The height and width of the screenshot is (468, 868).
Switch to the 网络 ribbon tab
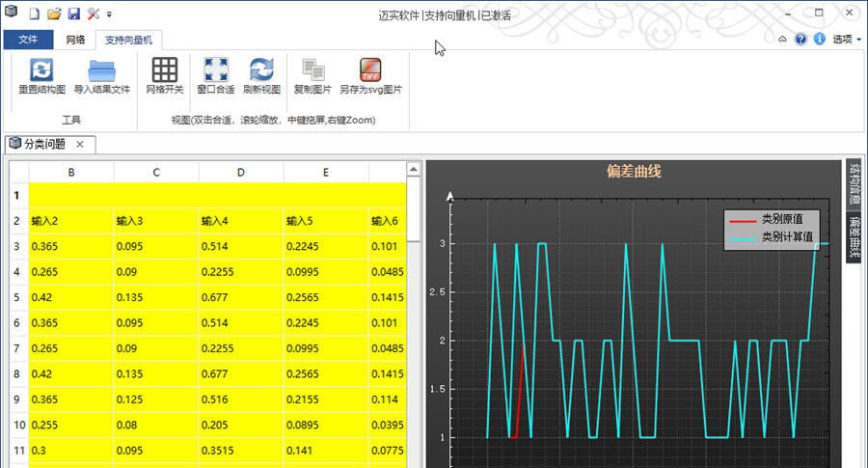pyautogui.click(x=75, y=40)
